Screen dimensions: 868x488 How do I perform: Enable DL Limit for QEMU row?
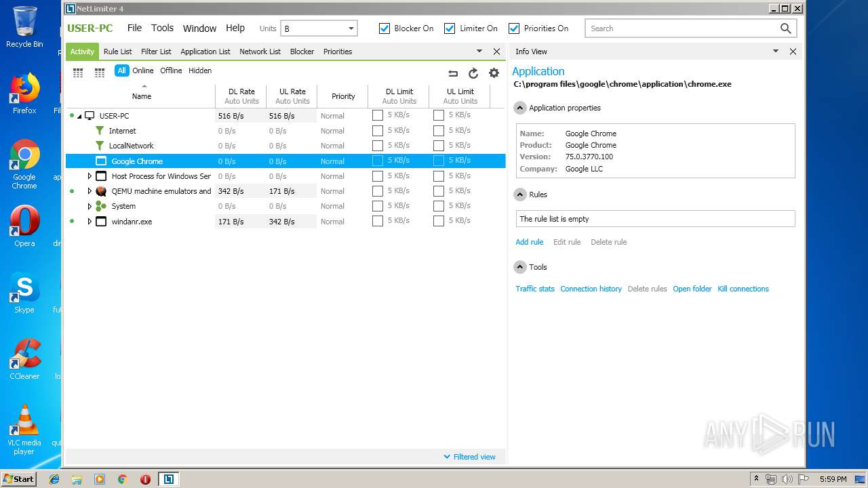378,190
